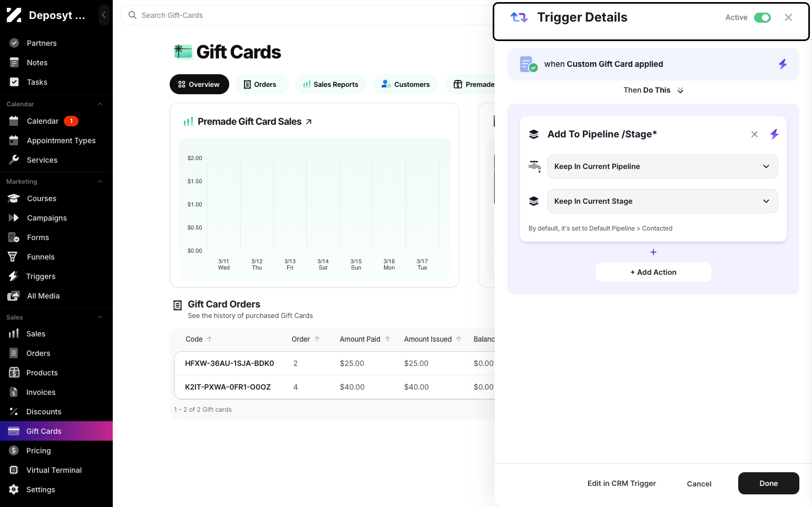Image resolution: width=812 pixels, height=507 pixels.
Task: Open Services wrench icon
Action: 14,160
